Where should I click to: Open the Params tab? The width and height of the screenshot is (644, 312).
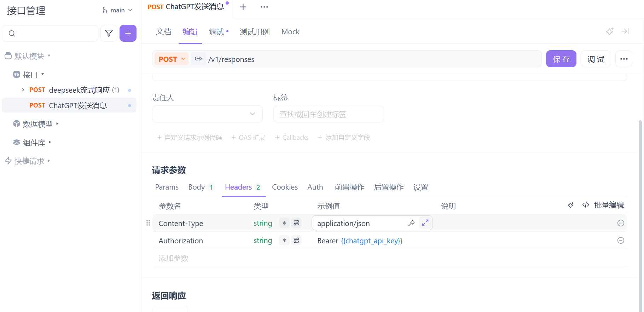pyautogui.click(x=167, y=187)
